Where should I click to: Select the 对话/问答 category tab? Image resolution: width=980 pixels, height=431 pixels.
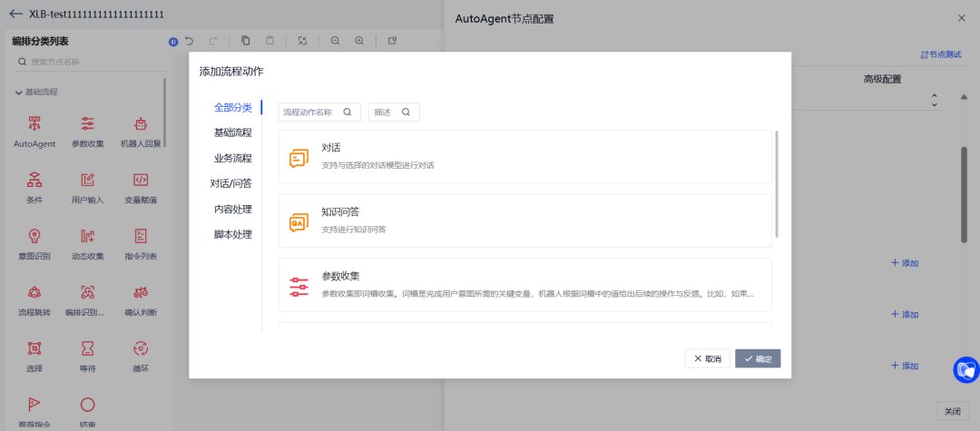[230, 183]
